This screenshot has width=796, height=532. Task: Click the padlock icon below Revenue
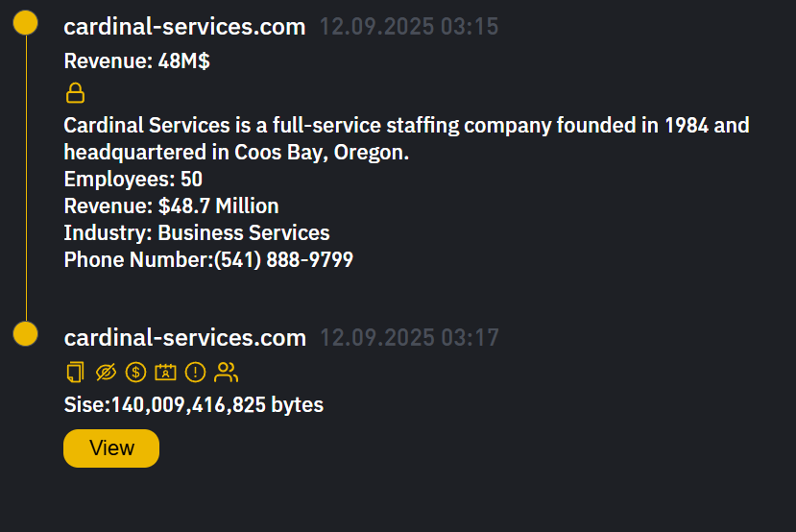[x=75, y=93]
